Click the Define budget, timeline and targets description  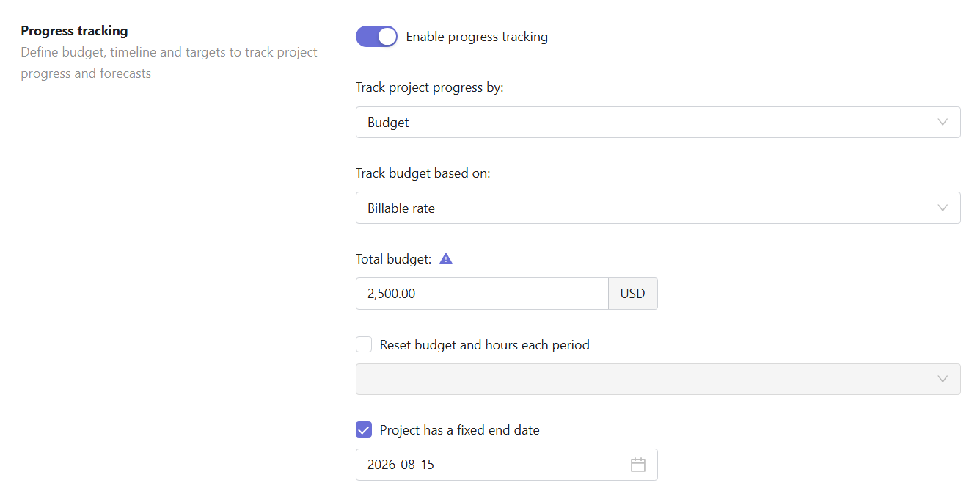(169, 63)
